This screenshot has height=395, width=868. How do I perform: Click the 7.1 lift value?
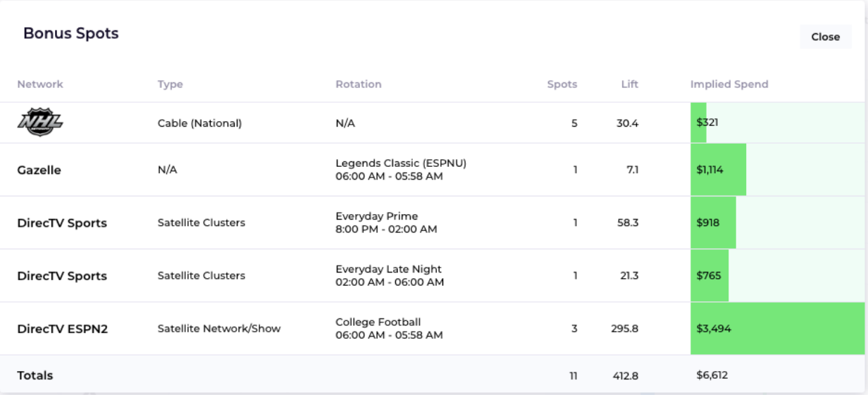633,170
